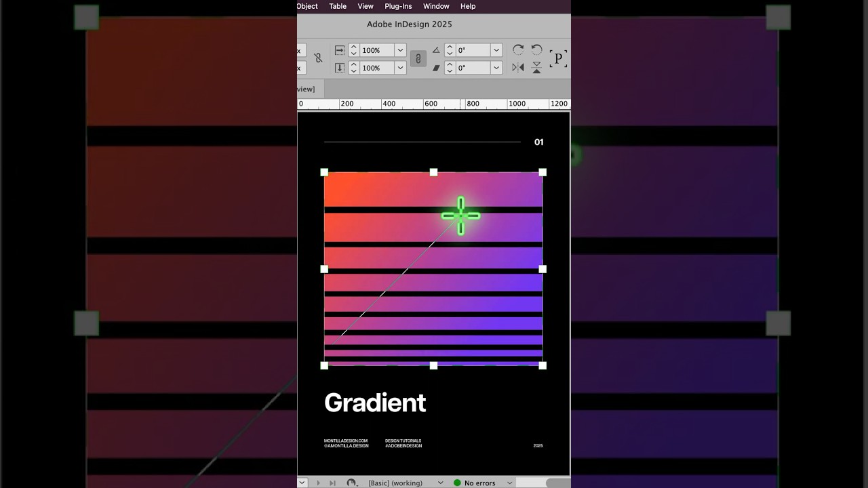
Task: Open the preflight profile dropdown arrow
Action: (x=440, y=483)
